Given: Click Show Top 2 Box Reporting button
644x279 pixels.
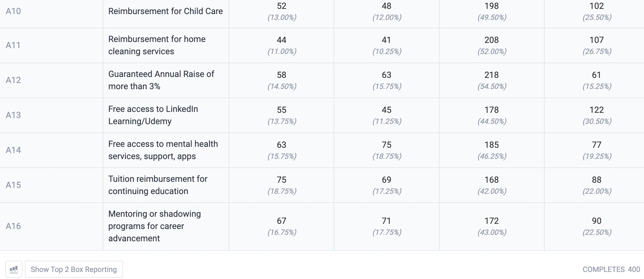Looking at the screenshot, I should (74, 269).
